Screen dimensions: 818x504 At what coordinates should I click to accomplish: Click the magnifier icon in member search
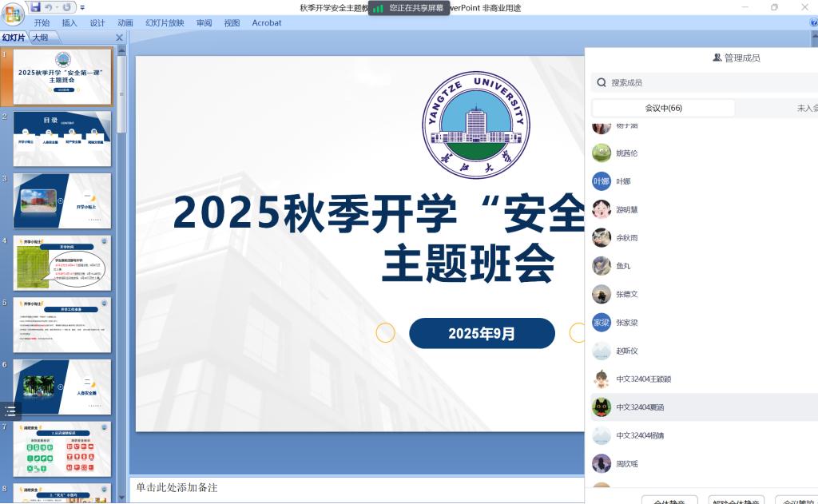click(601, 82)
